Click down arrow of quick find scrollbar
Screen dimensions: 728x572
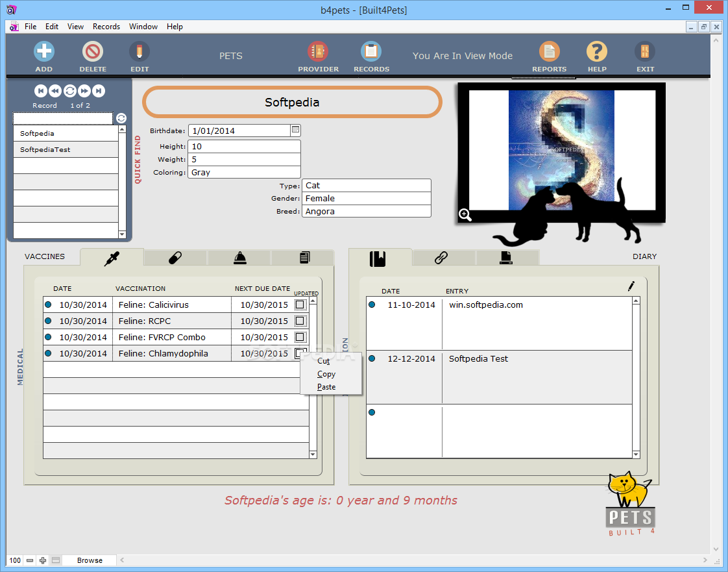pos(122,234)
